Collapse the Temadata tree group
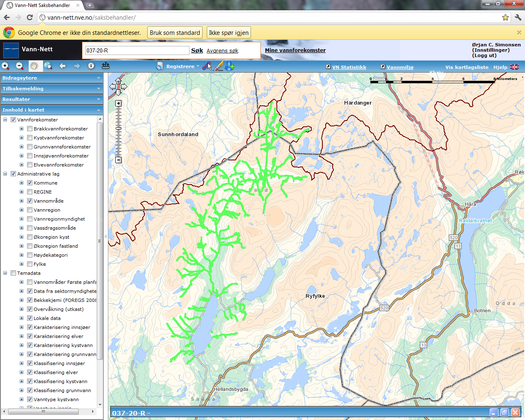 (5, 273)
